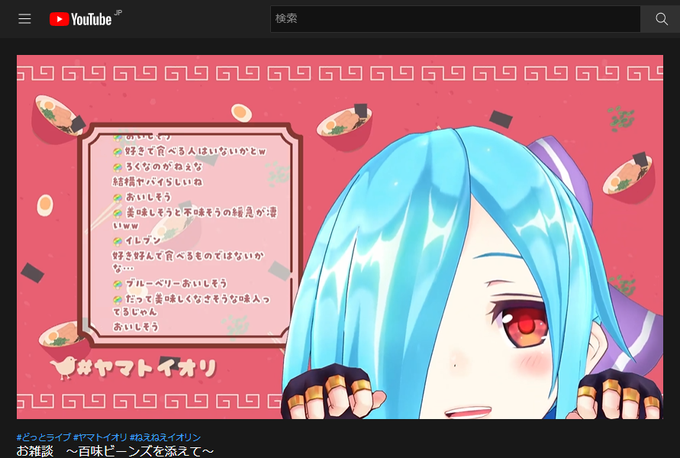This screenshot has height=458, width=680.
Task: Focus the 検索 search box
Action: (x=455, y=19)
